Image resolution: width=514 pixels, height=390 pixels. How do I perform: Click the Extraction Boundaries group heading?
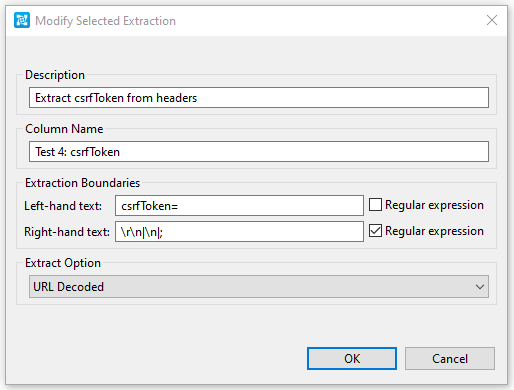pos(82,183)
